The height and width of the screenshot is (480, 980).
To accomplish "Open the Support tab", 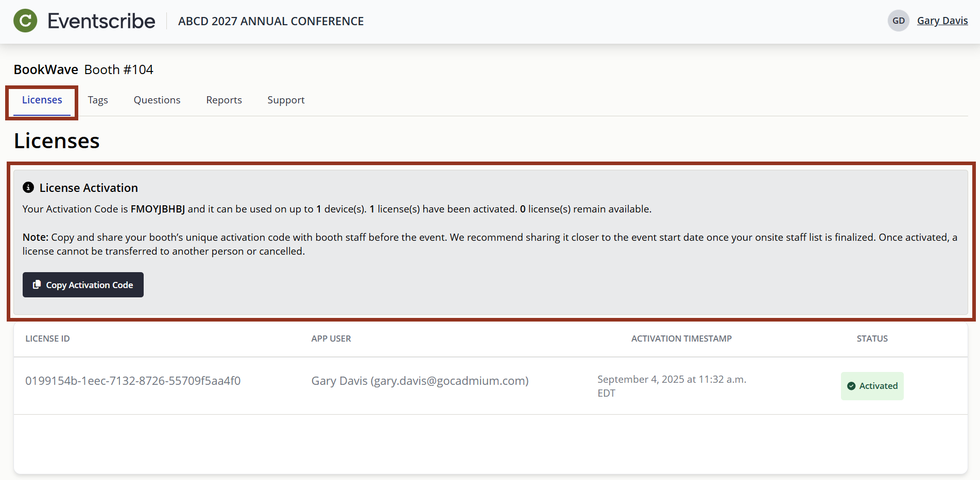I will coord(286,100).
